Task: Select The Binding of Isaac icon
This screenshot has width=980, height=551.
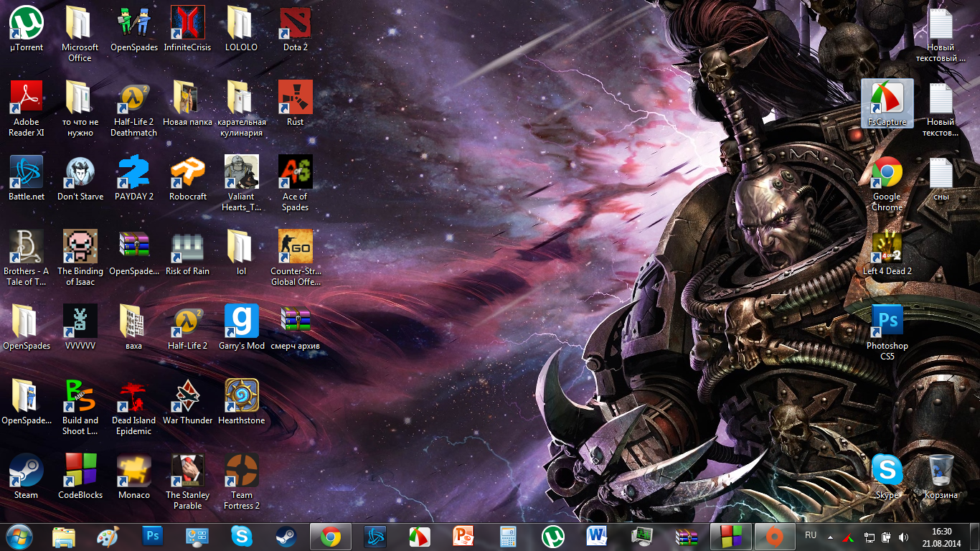Action: (80, 248)
